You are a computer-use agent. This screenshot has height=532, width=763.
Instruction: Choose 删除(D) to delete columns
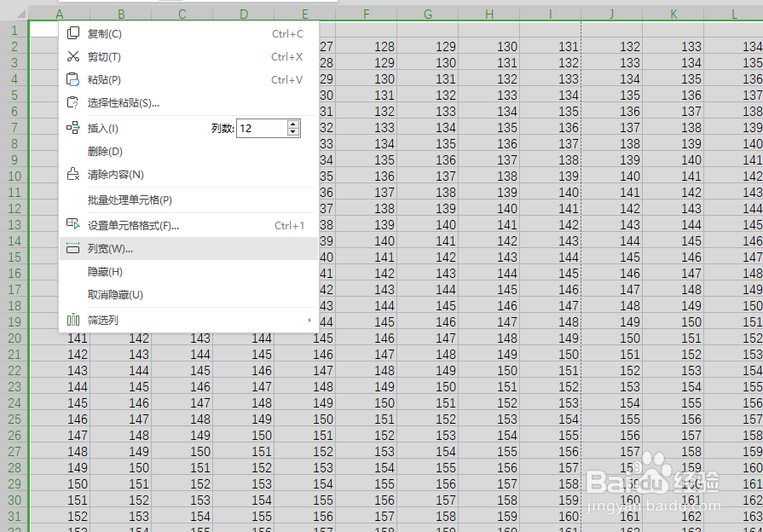pyautogui.click(x=188, y=152)
